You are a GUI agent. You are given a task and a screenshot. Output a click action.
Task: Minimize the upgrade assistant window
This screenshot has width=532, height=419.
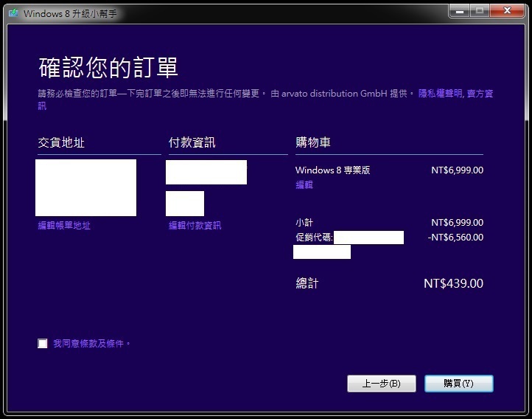point(459,10)
